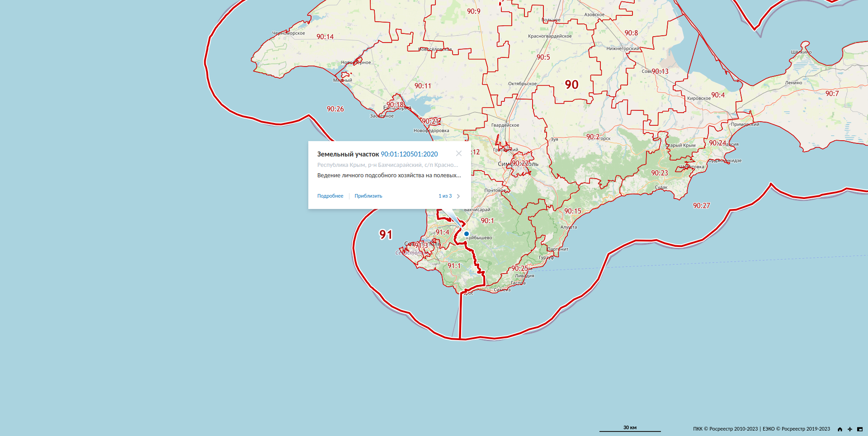Image resolution: width=868 pixels, height=436 pixels.
Task: Click the truncated address line Республика Крым
Action: (387, 165)
